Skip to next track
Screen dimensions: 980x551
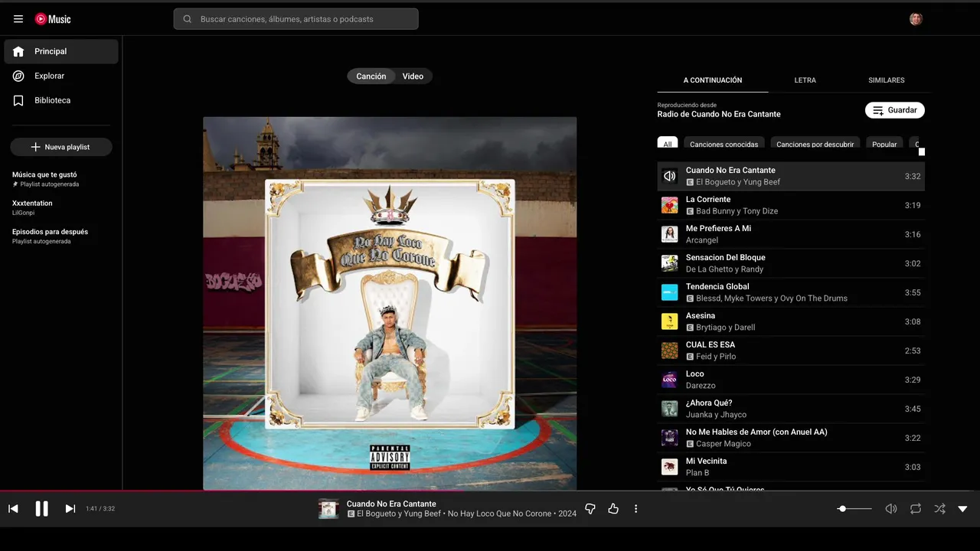70,509
